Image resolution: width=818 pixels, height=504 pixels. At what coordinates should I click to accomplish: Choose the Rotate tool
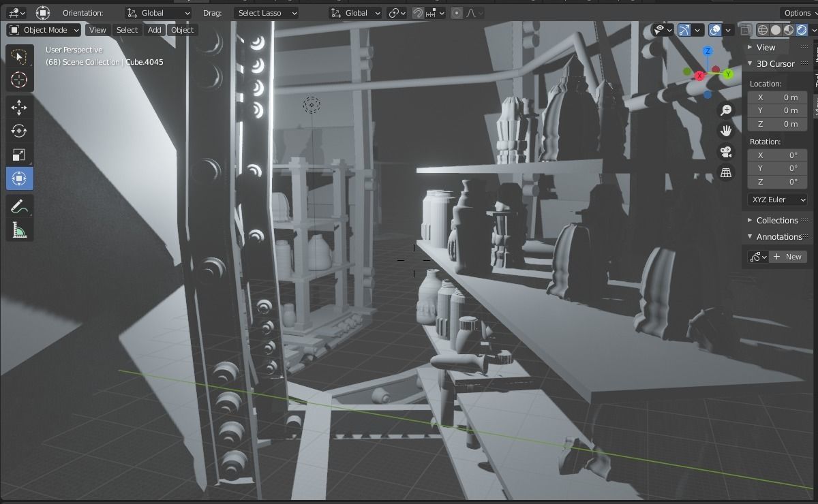pos(19,131)
